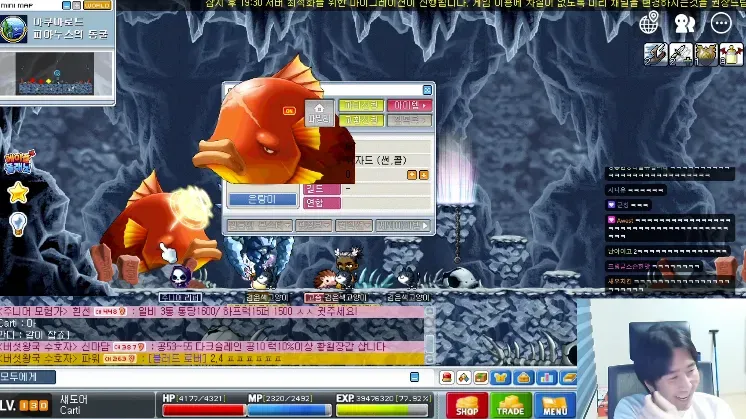Click the Event Fishing badge icon
The height and width of the screenshot is (419, 746).
pos(18,162)
